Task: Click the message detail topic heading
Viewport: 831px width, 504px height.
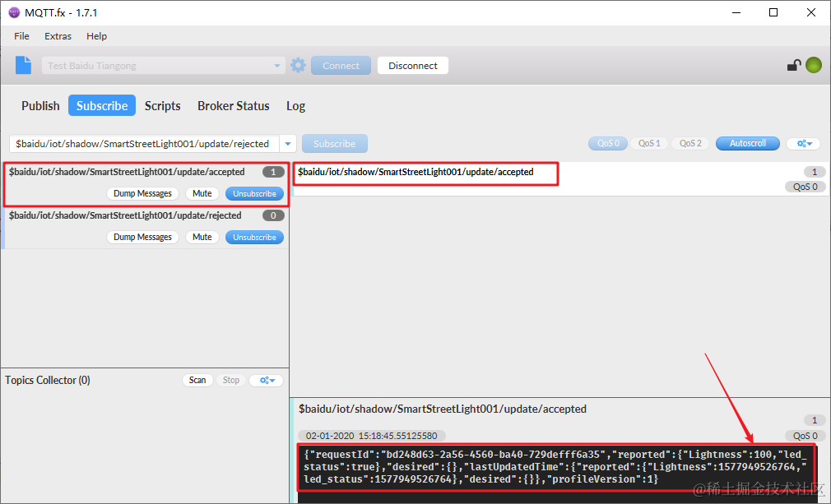Action: point(443,409)
